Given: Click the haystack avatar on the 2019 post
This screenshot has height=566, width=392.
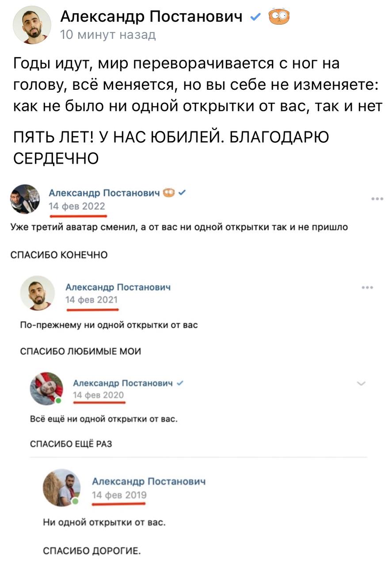Looking at the screenshot, I should pos(61,488).
